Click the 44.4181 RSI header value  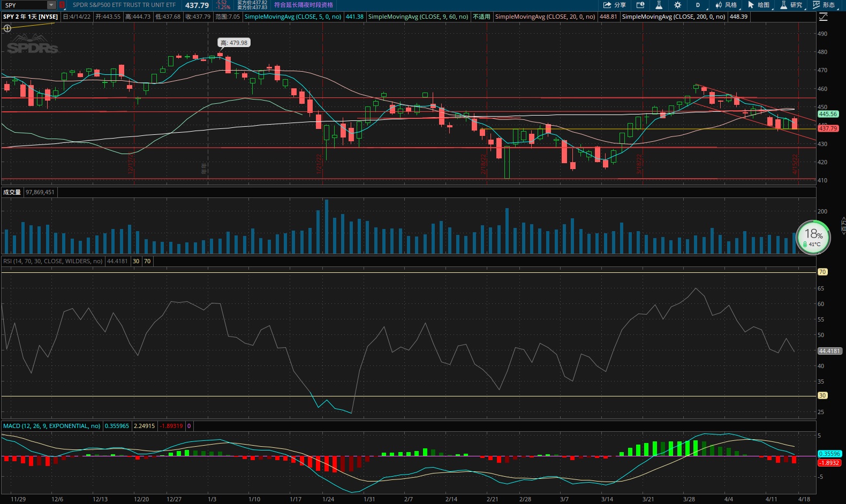(118, 261)
